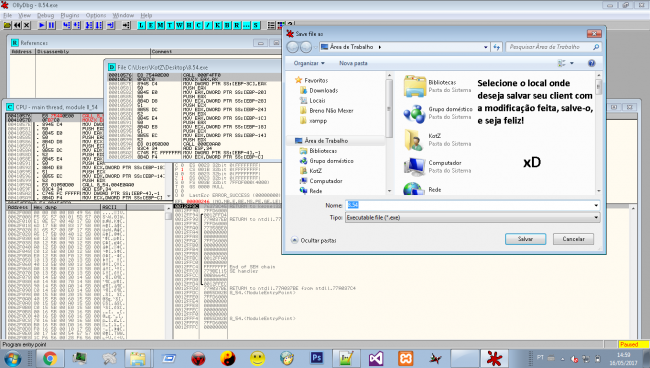Screen dimensions: 650x368
Task: Select KotZ folder in file list
Action: click(x=438, y=140)
